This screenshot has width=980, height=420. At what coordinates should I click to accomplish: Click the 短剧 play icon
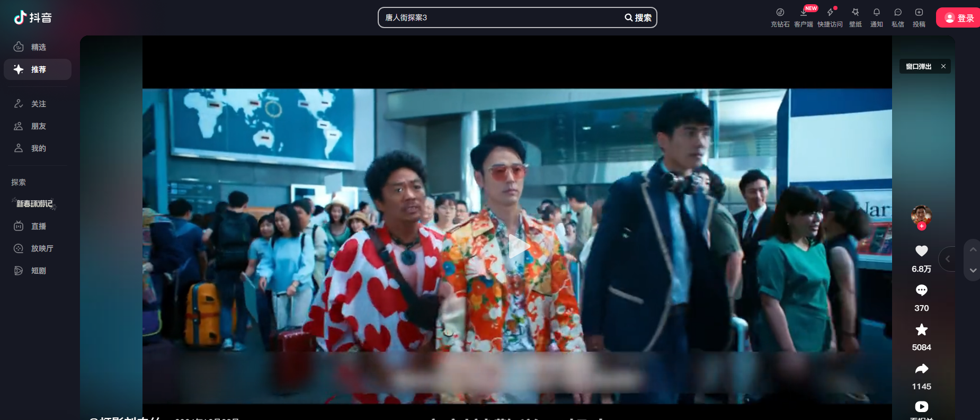19,271
